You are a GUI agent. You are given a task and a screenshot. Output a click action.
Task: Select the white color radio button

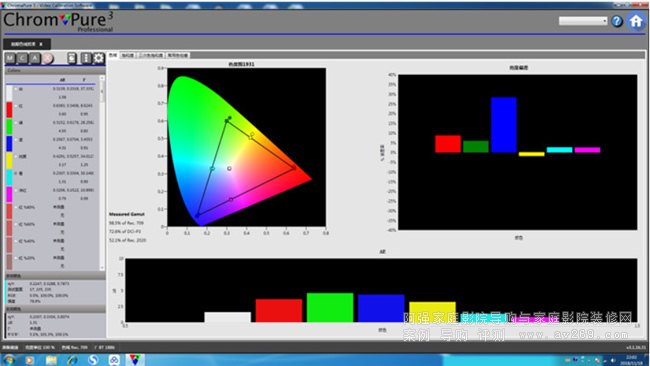pyautogui.click(x=16, y=89)
